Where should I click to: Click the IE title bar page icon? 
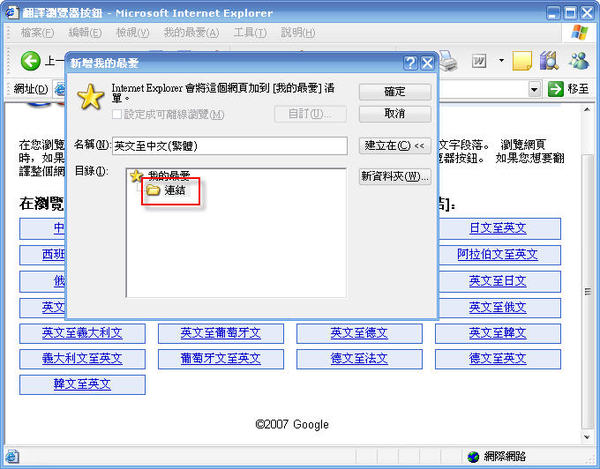[12, 12]
